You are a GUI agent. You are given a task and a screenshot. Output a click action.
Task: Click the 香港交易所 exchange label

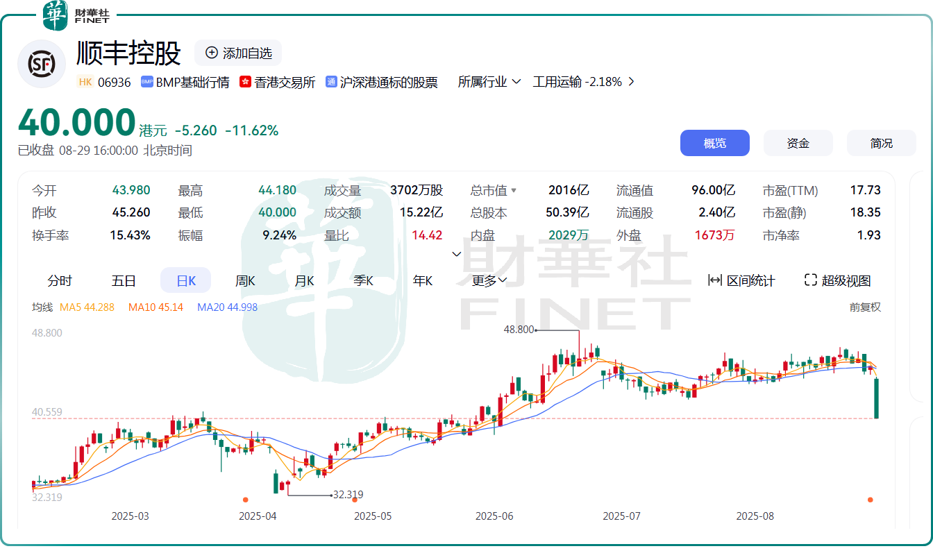[285, 82]
